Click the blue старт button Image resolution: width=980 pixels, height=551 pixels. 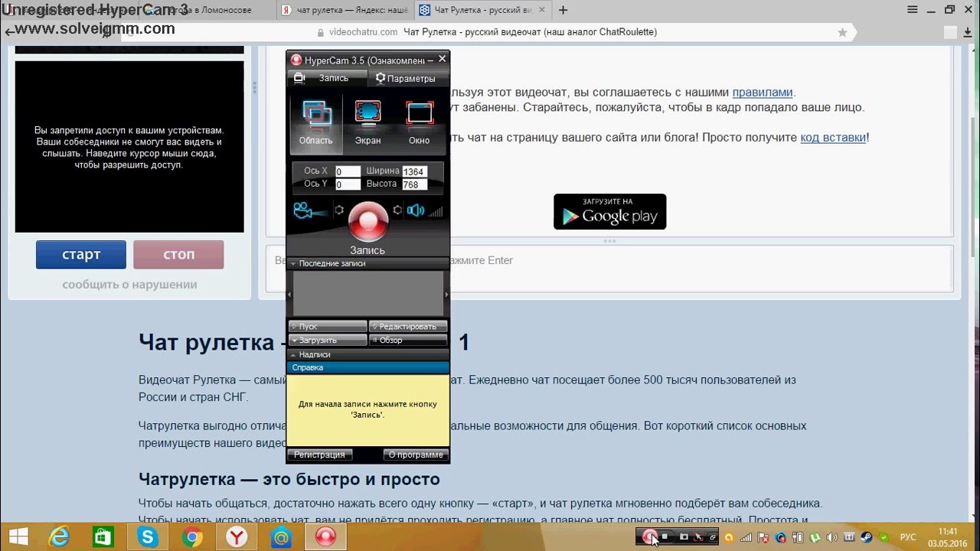point(81,255)
